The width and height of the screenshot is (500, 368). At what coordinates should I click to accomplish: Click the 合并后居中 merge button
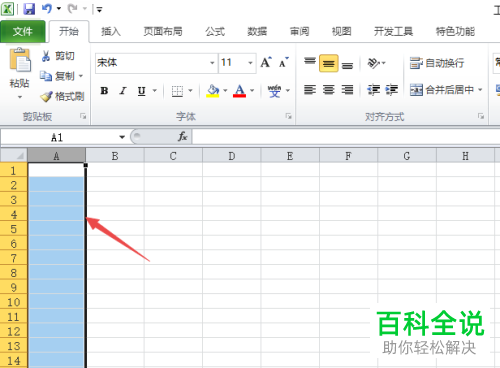442,90
